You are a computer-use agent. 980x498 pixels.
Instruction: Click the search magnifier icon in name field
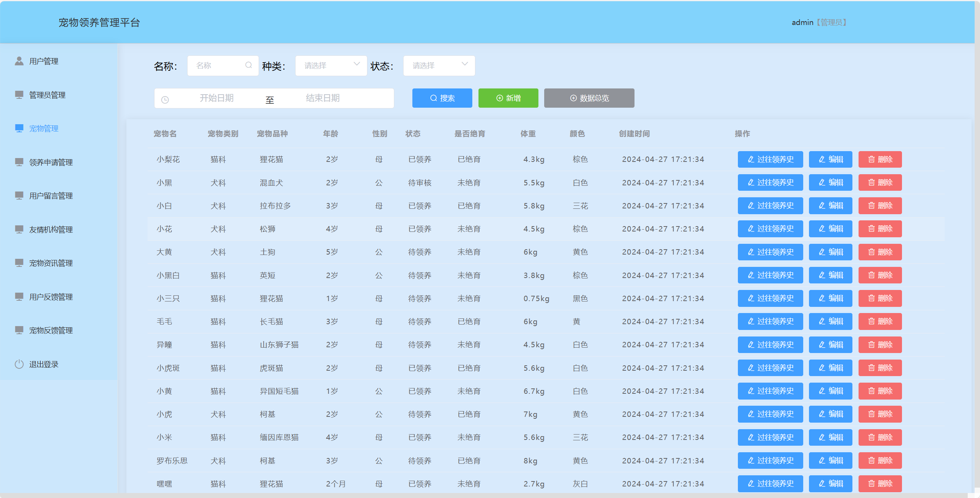click(249, 65)
